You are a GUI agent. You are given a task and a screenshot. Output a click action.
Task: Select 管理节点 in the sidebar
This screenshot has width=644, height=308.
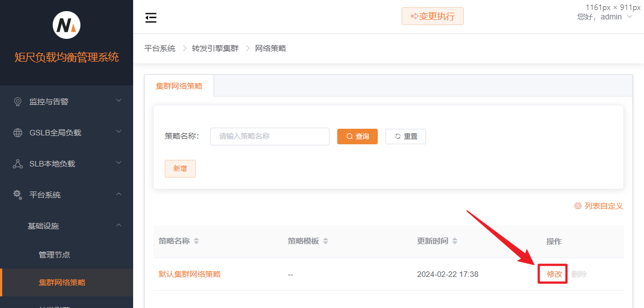tap(67, 255)
